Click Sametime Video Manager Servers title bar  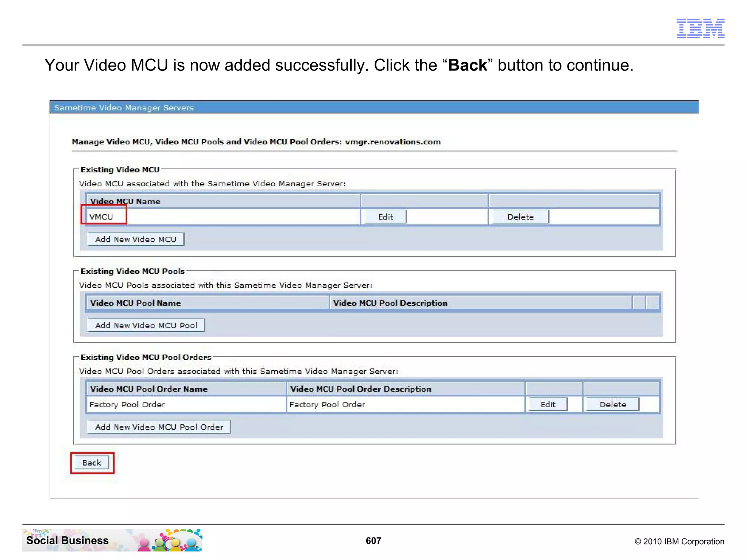374,108
